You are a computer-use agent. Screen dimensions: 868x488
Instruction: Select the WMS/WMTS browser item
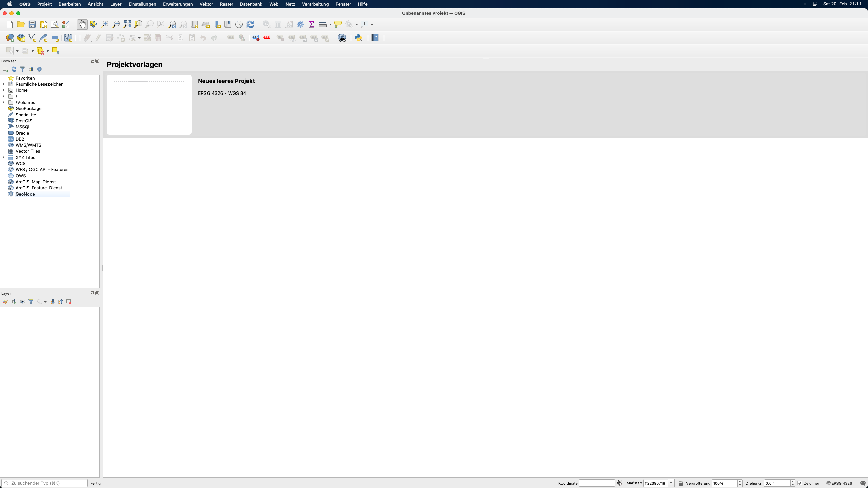(28, 145)
